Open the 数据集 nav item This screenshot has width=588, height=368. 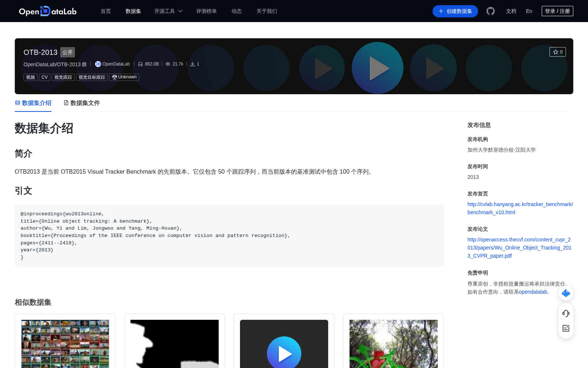133,11
